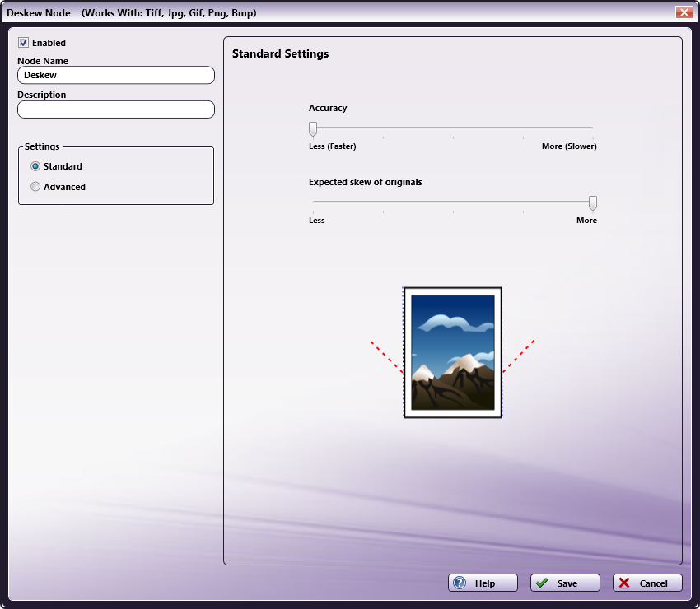Select the Advanced settings radio button
Screen dimensions: 700x609
[35, 187]
